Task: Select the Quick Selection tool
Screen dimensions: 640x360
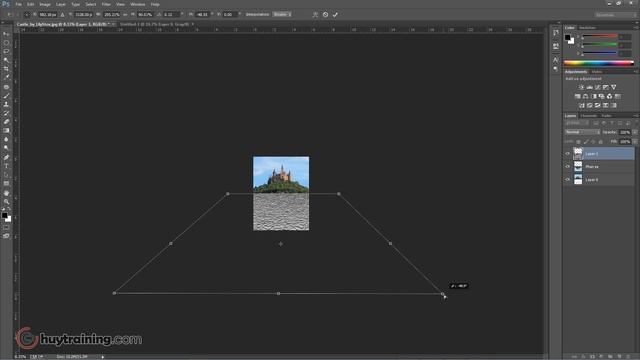Action: [6, 60]
